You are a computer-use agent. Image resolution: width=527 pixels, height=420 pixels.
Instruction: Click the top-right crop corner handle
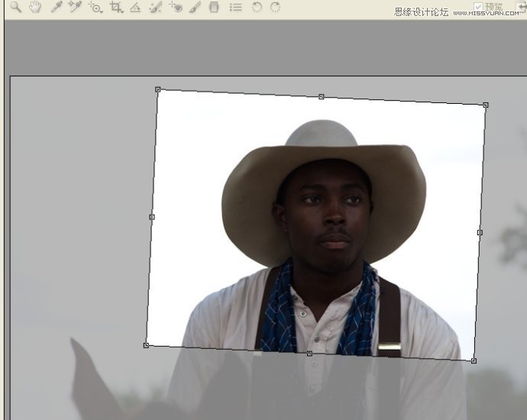(486, 105)
